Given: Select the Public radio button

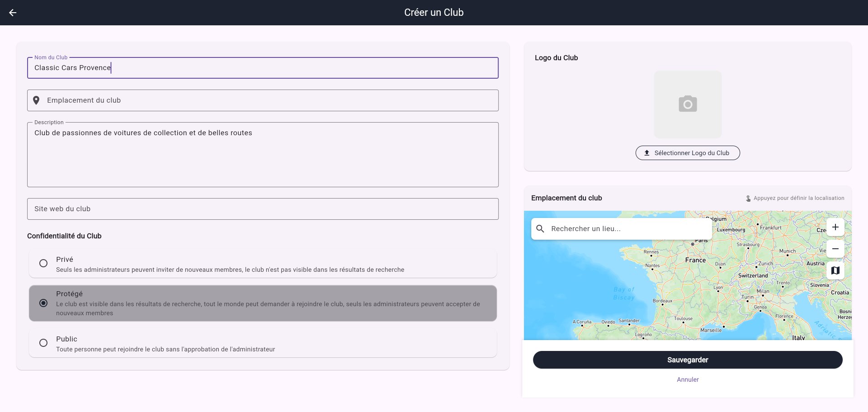Looking at the screenshot, I should coord(43,343).
